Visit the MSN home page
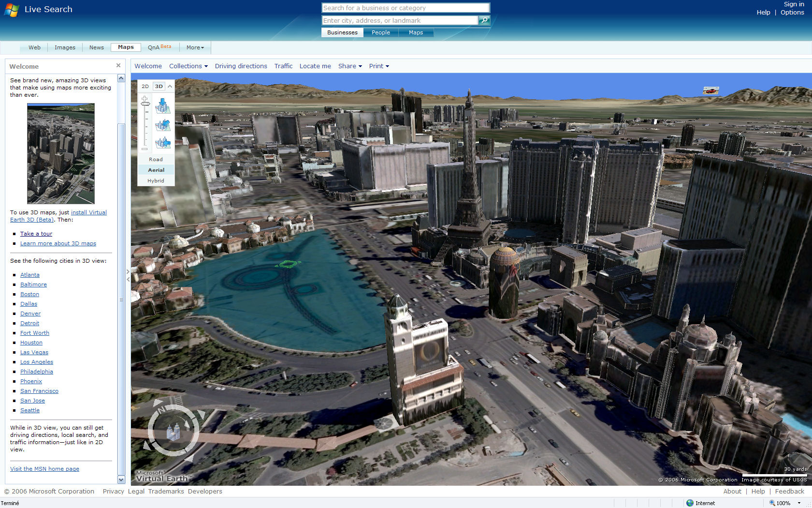The height and width of the screenshot is (508, 812). [x=44, y=469]
